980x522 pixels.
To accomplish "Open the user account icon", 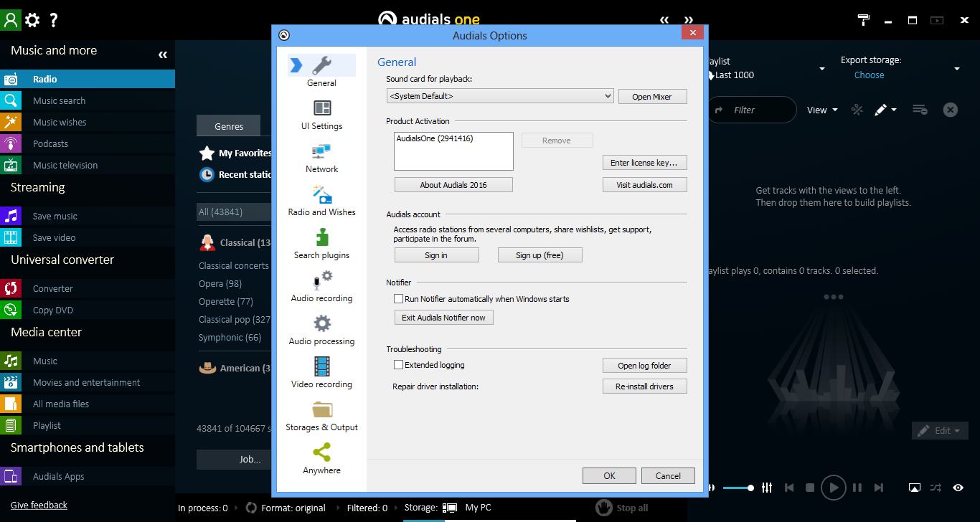I will (11, 19).
